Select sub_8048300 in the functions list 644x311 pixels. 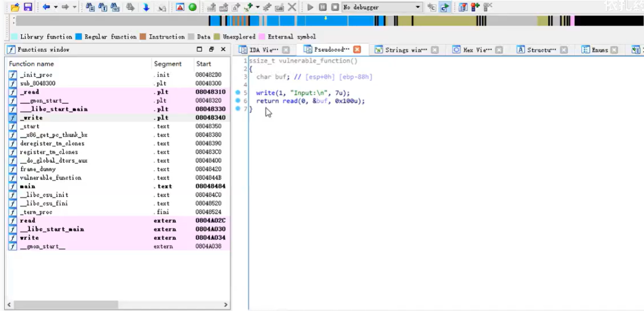click(118, 83)
